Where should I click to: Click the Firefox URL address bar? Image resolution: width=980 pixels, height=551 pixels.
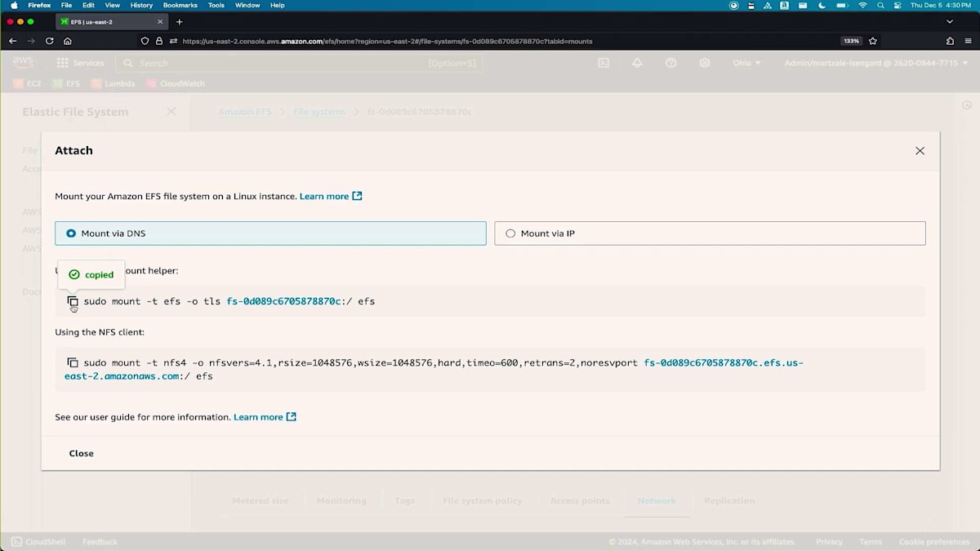(506, 41)
